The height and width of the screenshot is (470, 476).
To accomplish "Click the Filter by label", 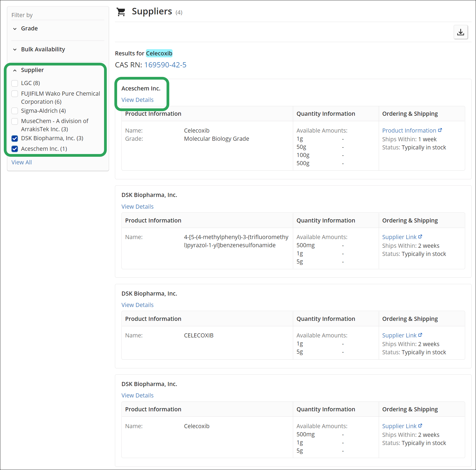I will (x=22, y=15).
